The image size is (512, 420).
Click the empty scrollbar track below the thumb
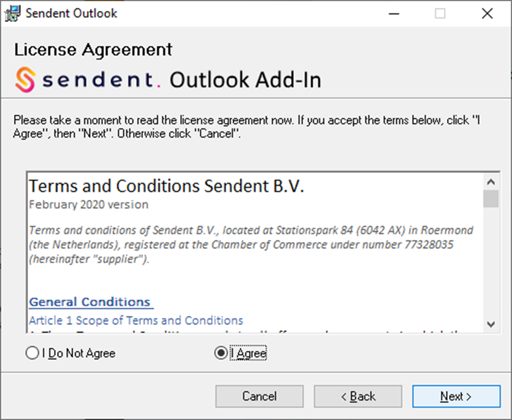[491, 262]
